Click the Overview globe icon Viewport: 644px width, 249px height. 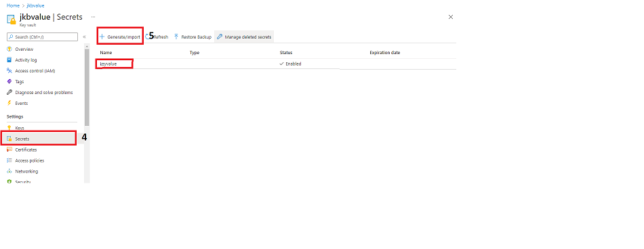(x=9, y=49)
